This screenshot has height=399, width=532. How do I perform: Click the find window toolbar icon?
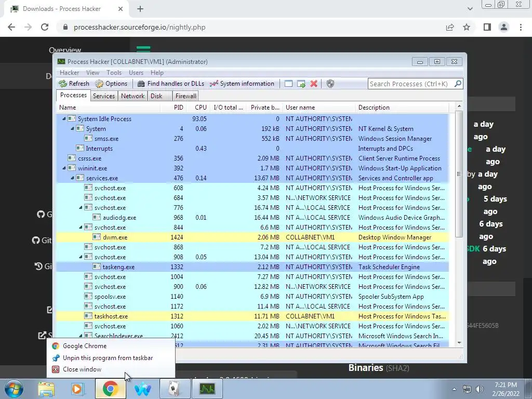pyautogui.click(x=288, y=84)
